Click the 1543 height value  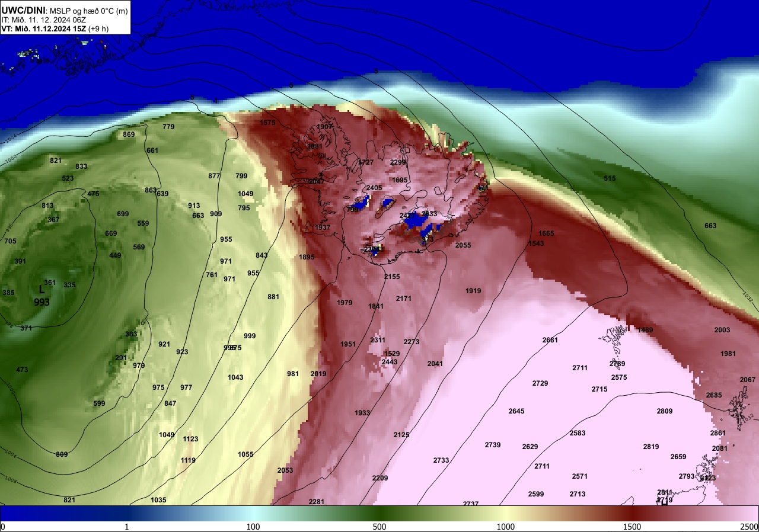point(536,243)
